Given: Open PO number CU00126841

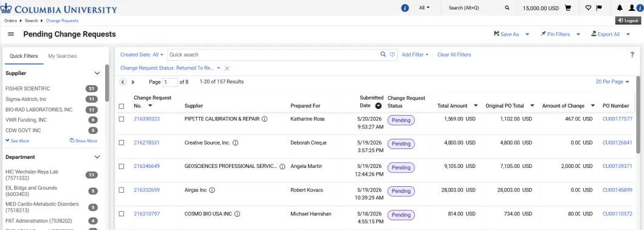Looking at the screenshot, I should tap(617, 143).
